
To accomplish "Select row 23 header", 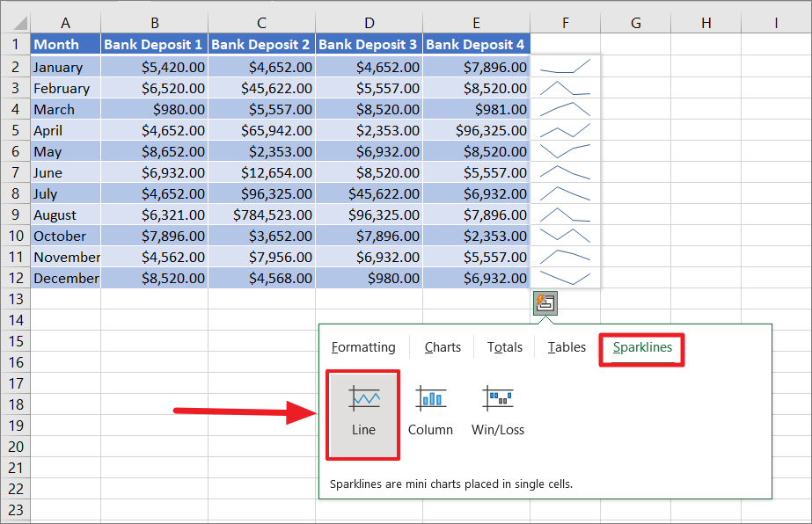I will (x=16, y=510).
